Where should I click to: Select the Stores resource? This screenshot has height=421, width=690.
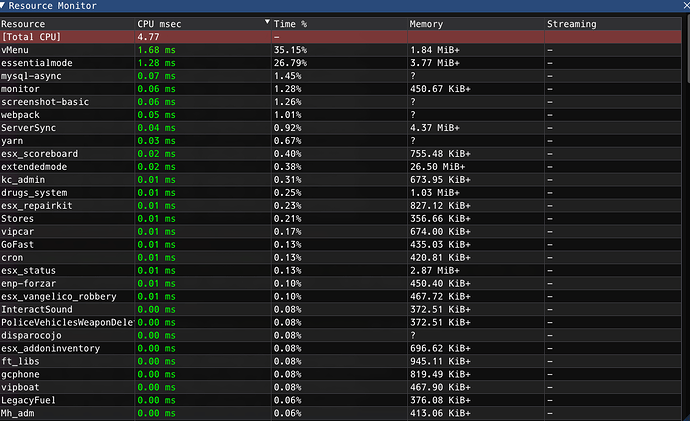tap(17, 219)
